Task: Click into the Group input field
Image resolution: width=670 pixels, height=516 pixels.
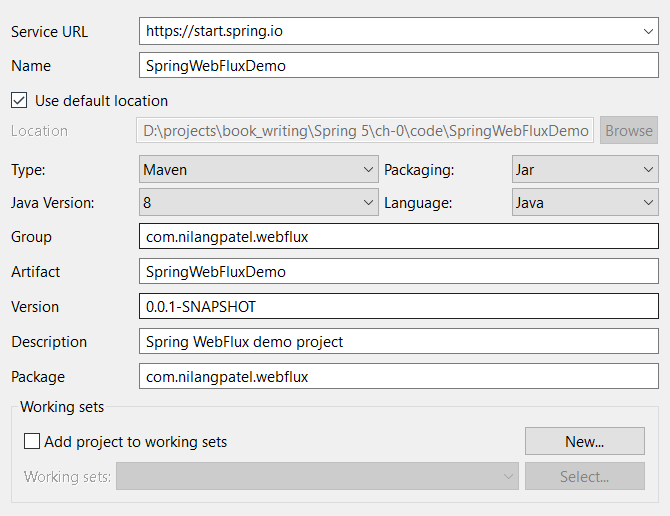Action: coord(398,237)
